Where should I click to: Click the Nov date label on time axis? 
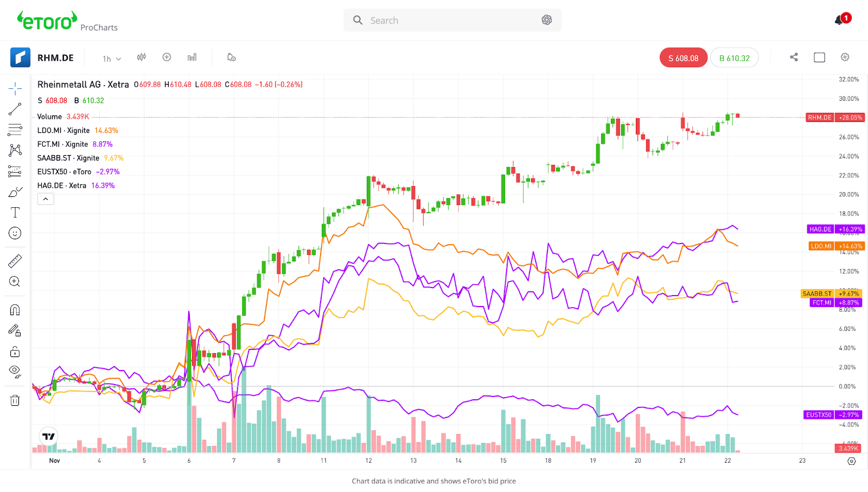(54, 461)
